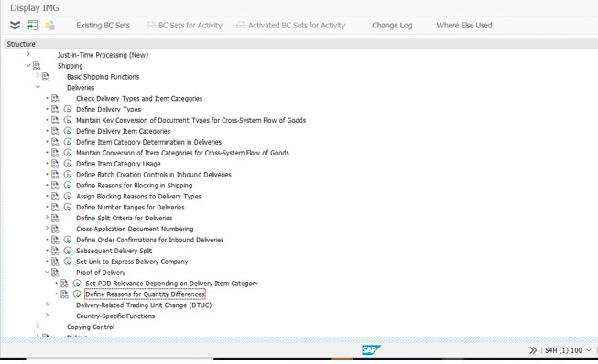This screenshot has width=598, height=364.
Task: Collapse the Shipping tree node
Action: (x=28, y=65)
